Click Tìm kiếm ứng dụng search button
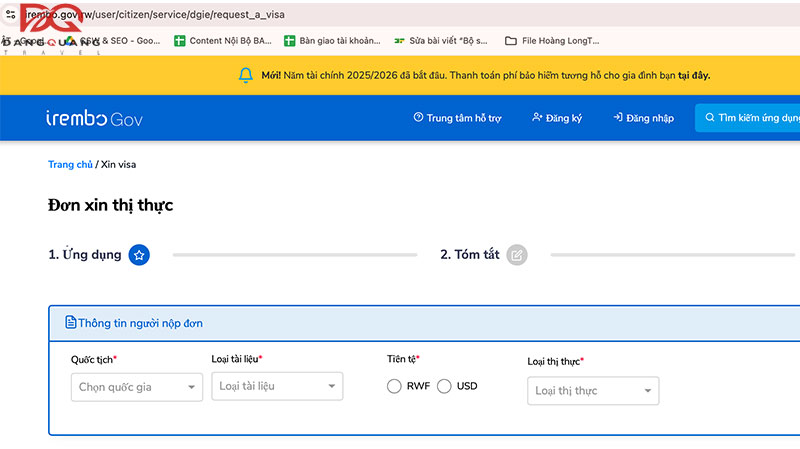The width and height of the screenshot is (800, 449). click(x=750, y=118)
